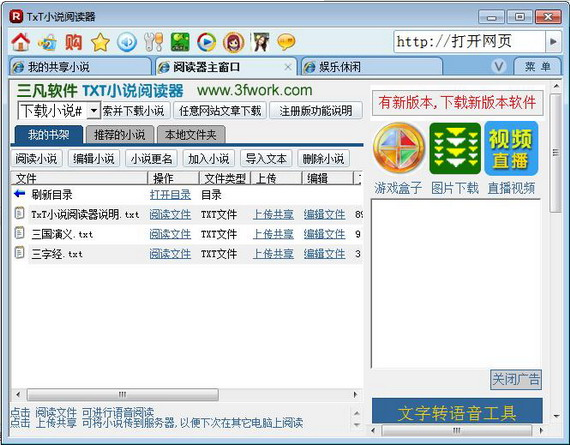This screenshot has width=571, height=447.
Task: Open the 菜单 menu
Action: pos(537,67)
